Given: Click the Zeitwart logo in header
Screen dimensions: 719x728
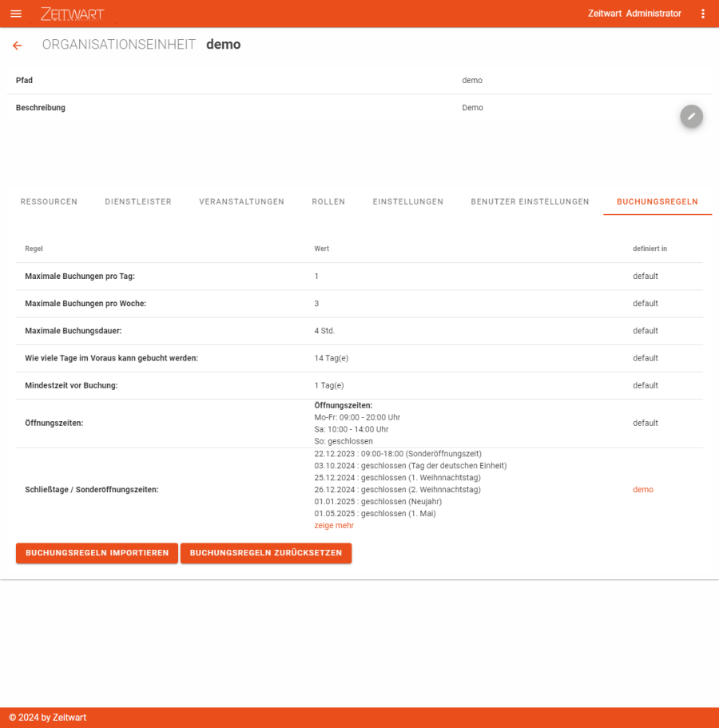Looking at the screenshot, I should 72,14.
